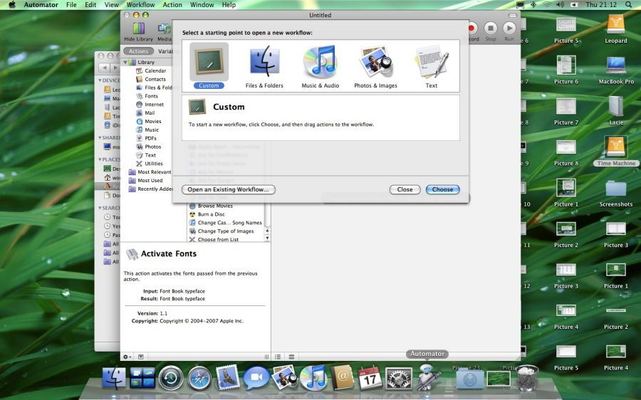Open an Existing Workflow button
Viewport: 641px width, 400px height.
click(x=228, y=189)
